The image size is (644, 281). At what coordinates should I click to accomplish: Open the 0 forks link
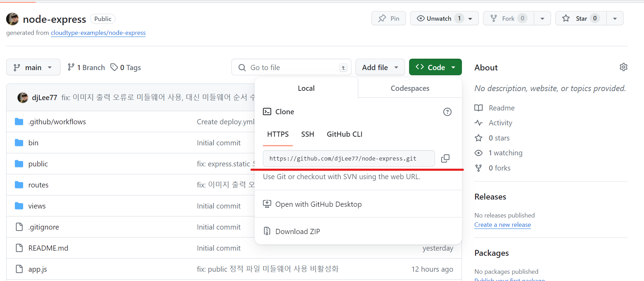point(500,168)
